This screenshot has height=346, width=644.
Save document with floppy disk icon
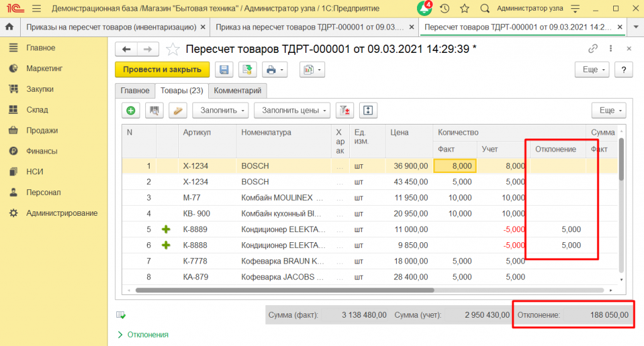click(x=224, y=70)
